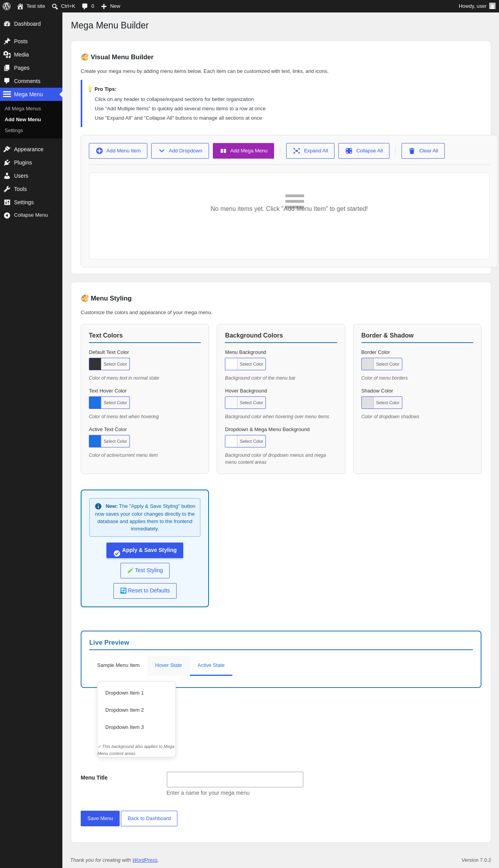Click the plus icon beside New

coord(104,6)
